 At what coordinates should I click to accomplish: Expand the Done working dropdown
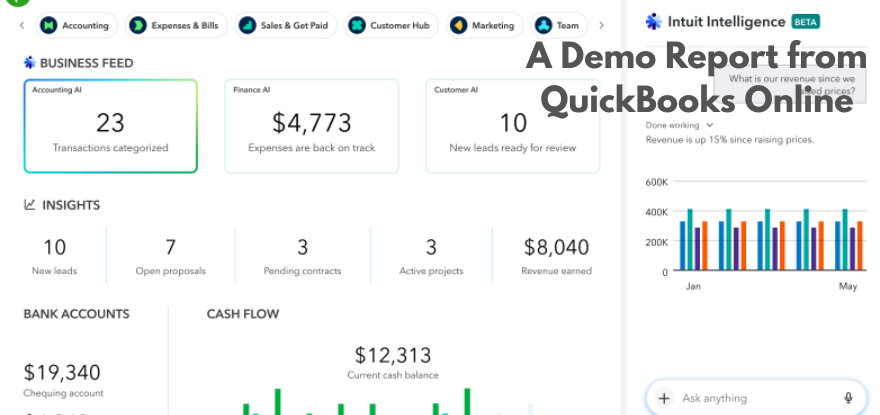point(709,125)
